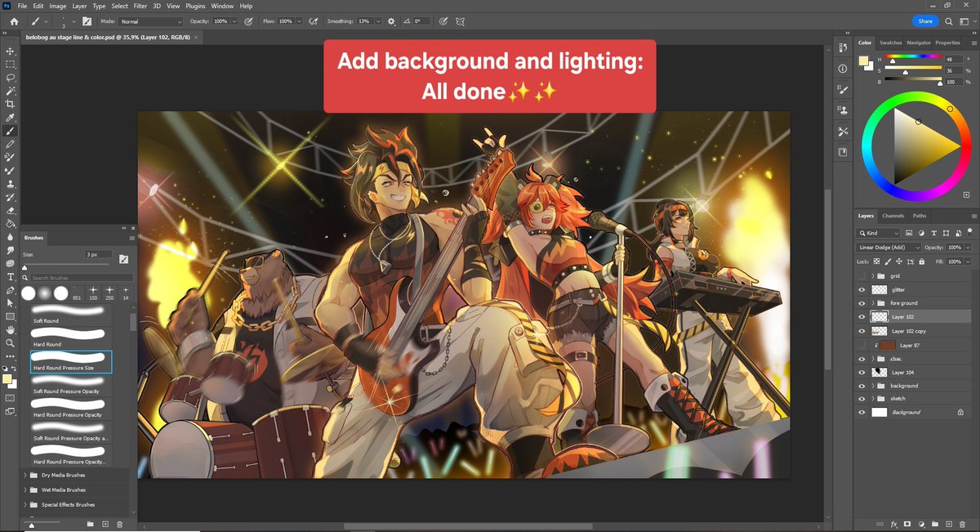Screen dimensions: 980x532
Task: Select the Path Selection tool
Action: click(x=10, y=302)
